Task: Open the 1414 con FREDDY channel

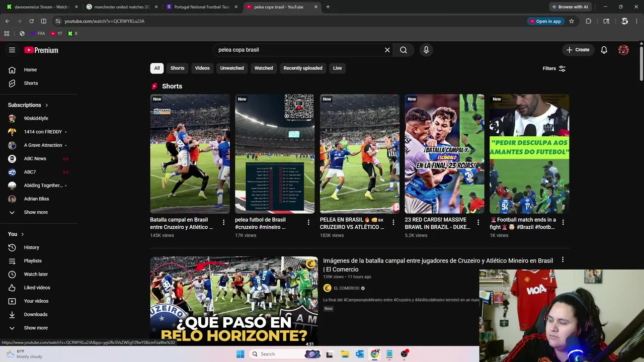Action: tap(43, 132)
